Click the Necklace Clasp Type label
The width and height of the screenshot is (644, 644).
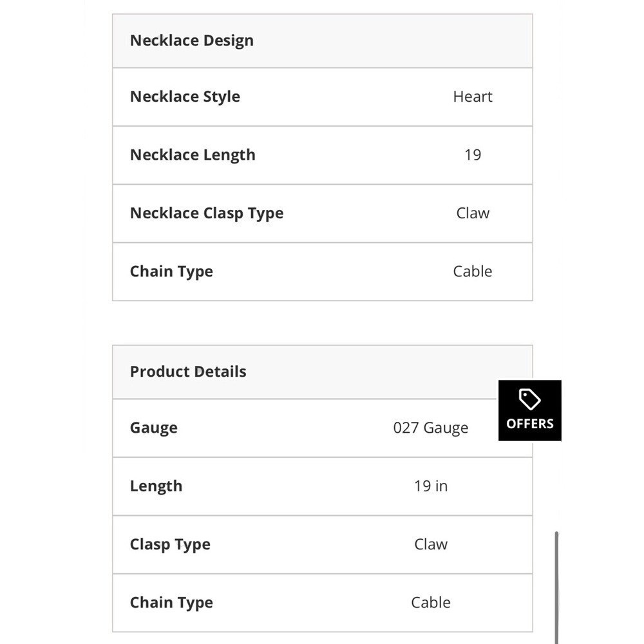(207, 214)
